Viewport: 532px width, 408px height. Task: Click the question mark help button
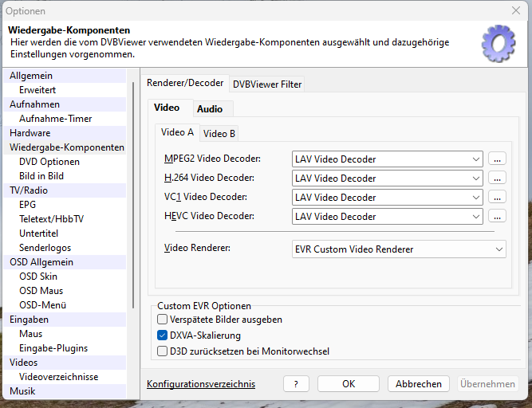(296, 384)
